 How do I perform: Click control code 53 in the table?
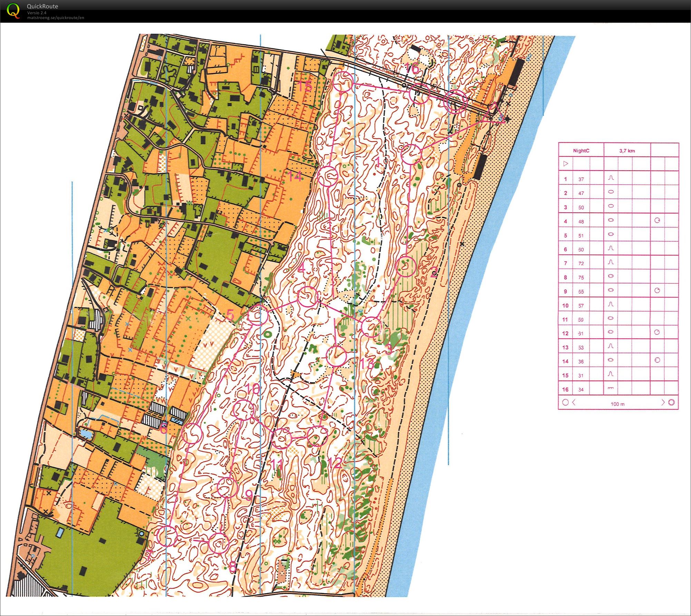(x=581, y=348)
